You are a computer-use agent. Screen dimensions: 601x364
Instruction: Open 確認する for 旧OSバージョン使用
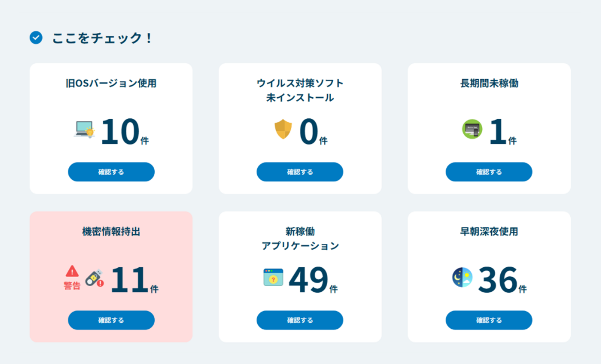pos(111,172)
